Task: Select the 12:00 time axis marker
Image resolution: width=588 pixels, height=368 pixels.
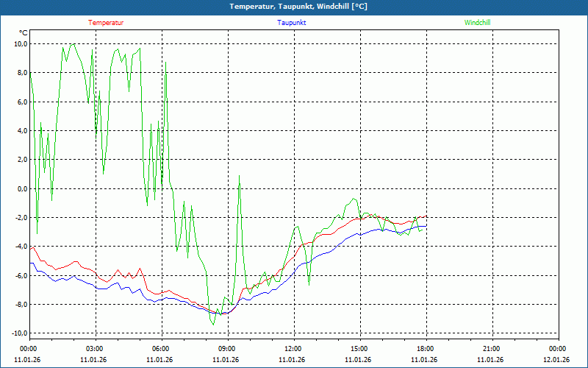Action: pos(293,349)
